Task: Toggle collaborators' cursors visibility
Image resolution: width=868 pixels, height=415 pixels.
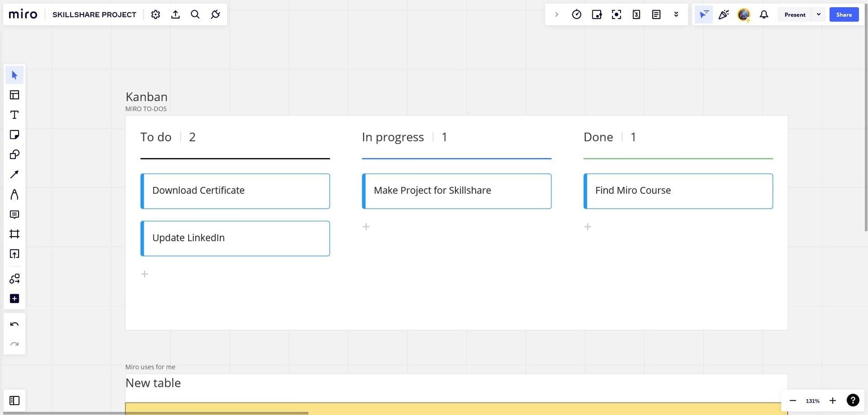Action: [704, 15]
